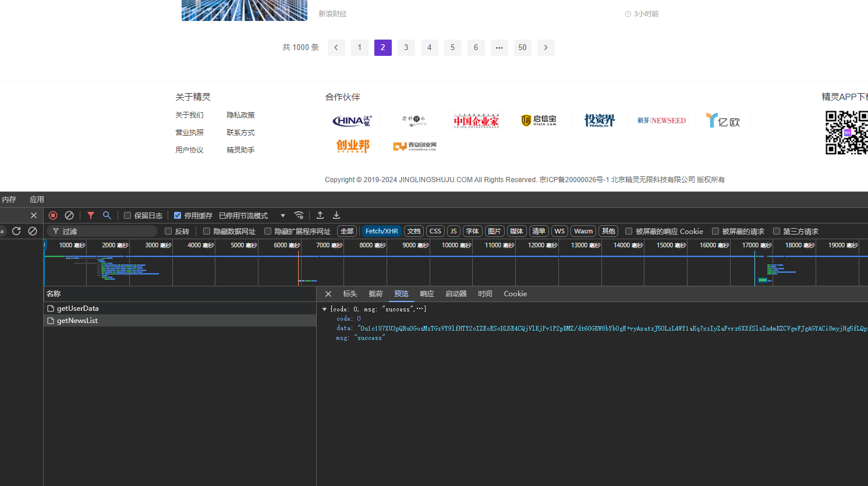Filter requests by 图片 type
The image size is (868, 486).
pos(494,231)
